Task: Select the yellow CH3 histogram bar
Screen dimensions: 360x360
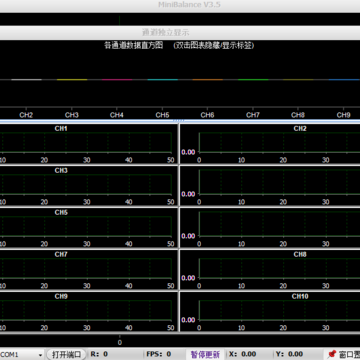Action: 72,80
